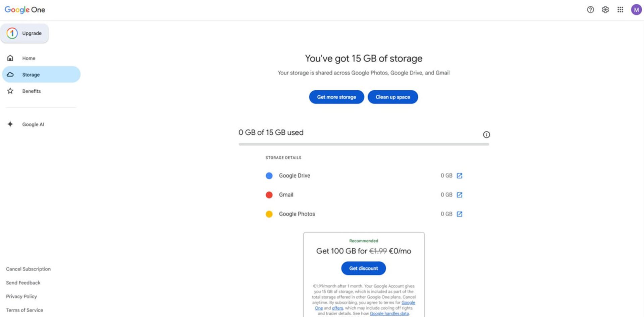Click the 'STORAGE DETAILS' heading
The image size is (644, 317).
(283, 157)
